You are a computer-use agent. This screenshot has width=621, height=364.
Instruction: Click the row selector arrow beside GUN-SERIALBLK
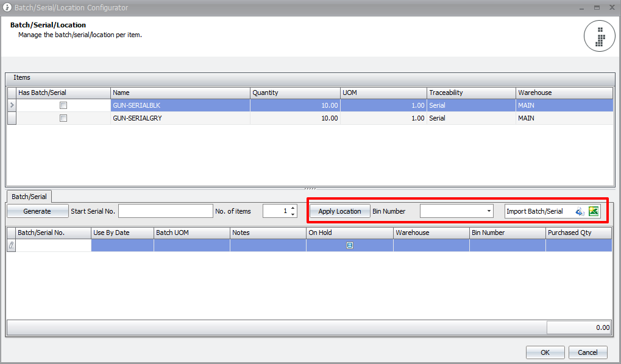[x=11, y=105]
